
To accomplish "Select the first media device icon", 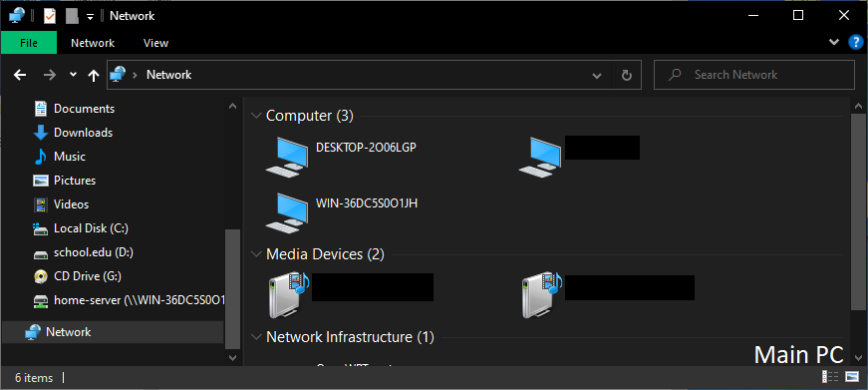I will pos(288,295).
